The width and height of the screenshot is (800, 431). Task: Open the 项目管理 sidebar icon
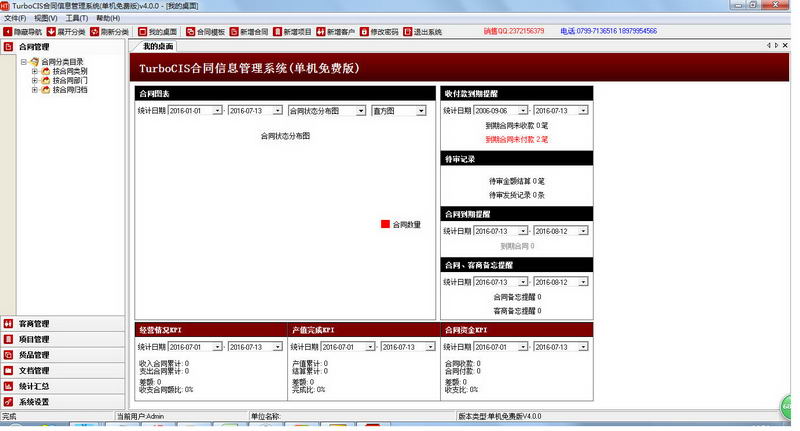coord(8,339)
